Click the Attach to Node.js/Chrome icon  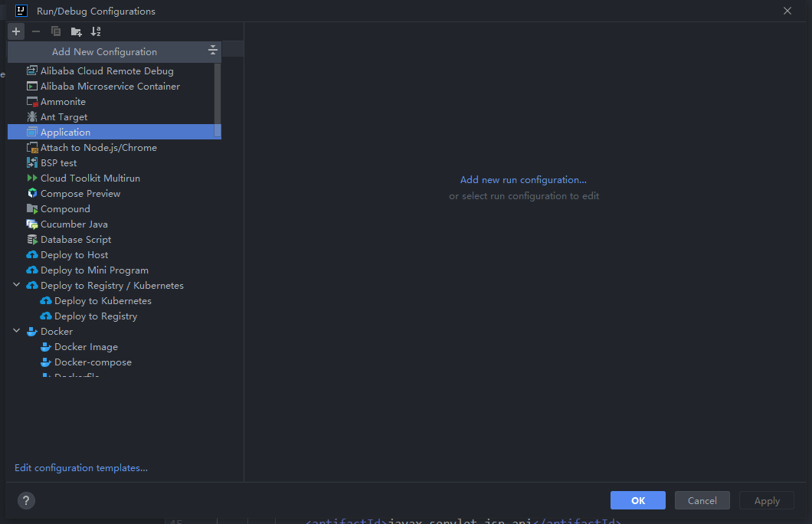pyautogui.click(x=32, y=148)
